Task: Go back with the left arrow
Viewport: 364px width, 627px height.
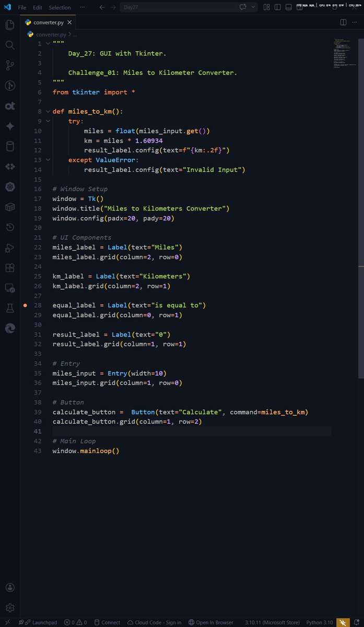Action: point(102,7)
